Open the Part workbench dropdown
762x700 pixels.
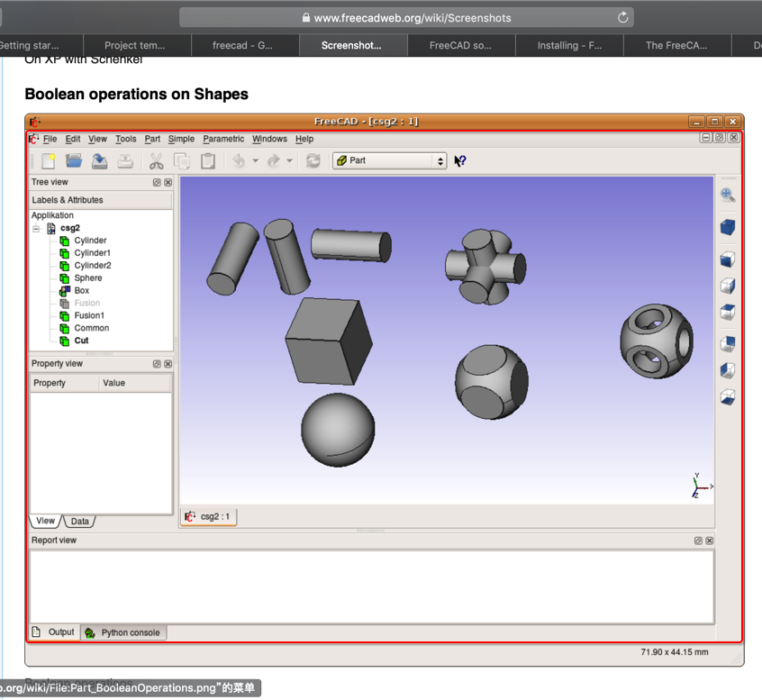coord(389,160)
